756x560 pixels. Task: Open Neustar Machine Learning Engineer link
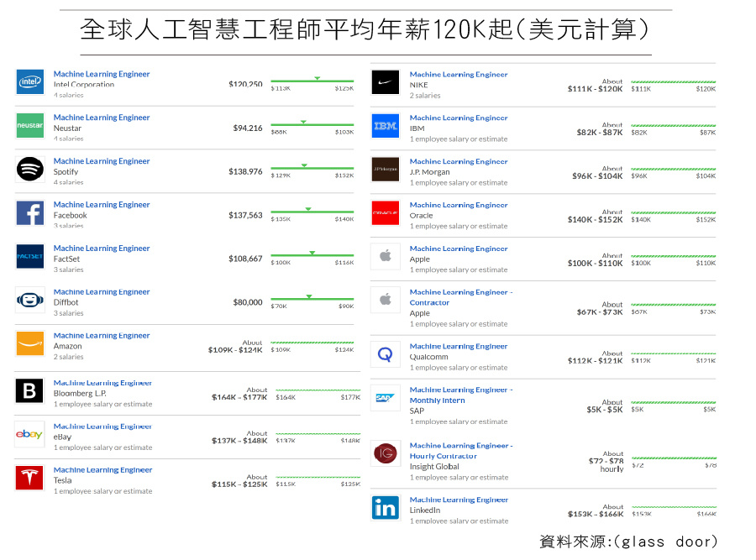[x=102, y=117]
